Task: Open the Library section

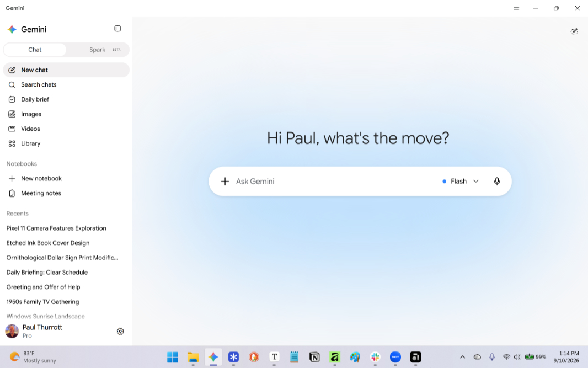Action: [x=66, y=143]
